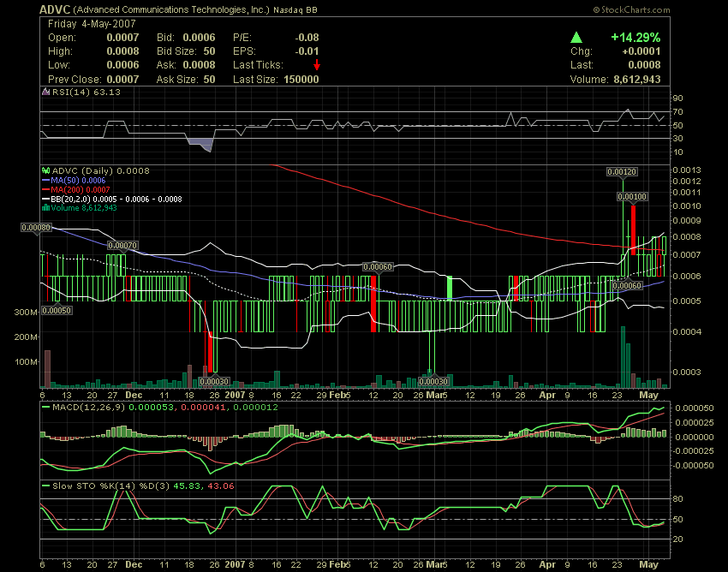Click the MA(50) 0.0006 legend text
The height and width of the screenshot is (572, 728).
pos(78,180)
